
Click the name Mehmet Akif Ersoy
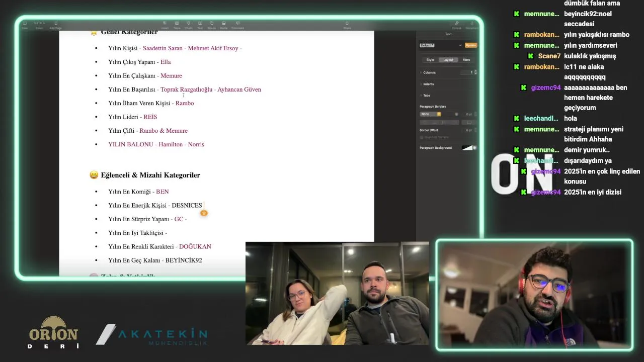213,48
